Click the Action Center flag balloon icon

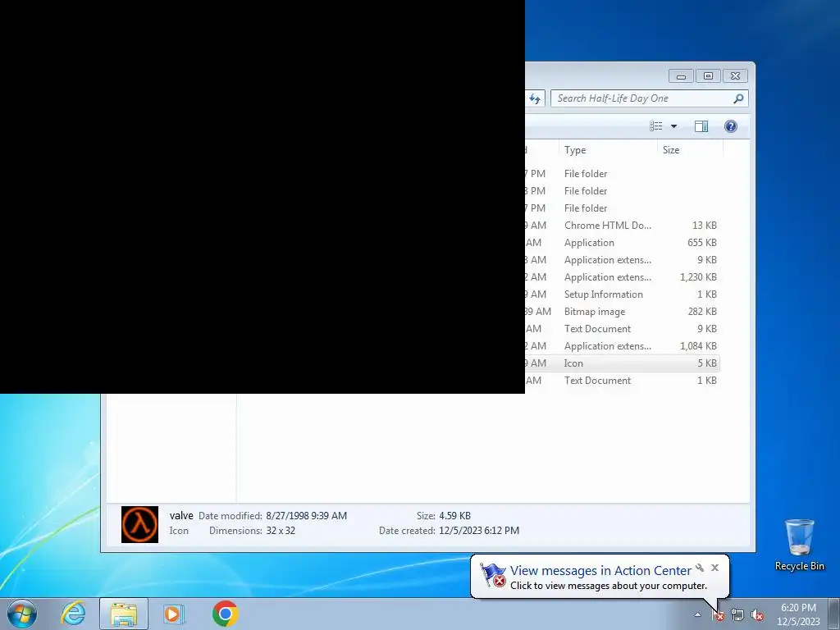tap(493, 575)
